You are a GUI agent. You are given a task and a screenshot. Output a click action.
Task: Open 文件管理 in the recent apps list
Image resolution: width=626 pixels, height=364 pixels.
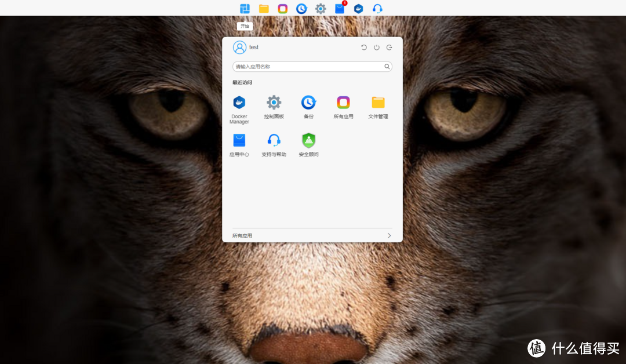(378, 103)
